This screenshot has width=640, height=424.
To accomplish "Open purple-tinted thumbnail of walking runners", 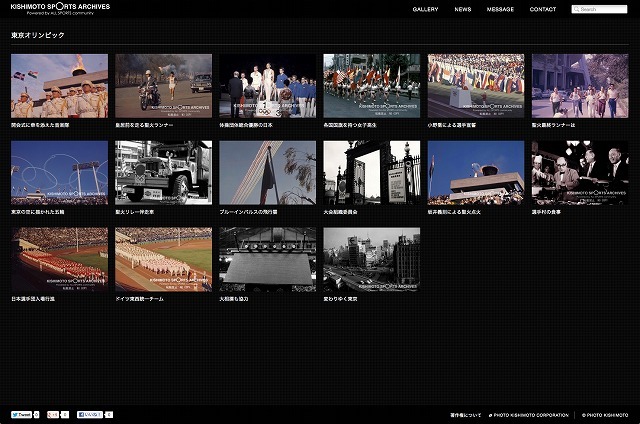I will tap(580, 86).
